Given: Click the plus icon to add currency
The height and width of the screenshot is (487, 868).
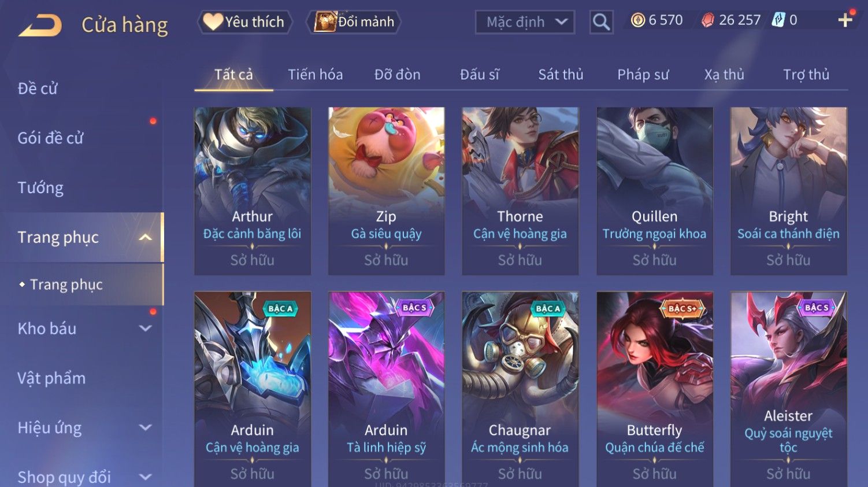Looking at the screenshot, I should [x=845, y=20].
